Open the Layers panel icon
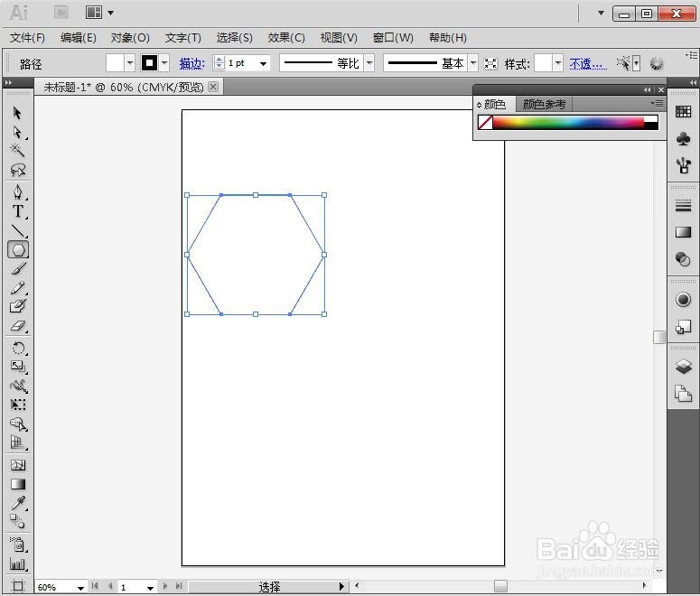This screenshot has height=596, width=700. [x=683, y=367]
